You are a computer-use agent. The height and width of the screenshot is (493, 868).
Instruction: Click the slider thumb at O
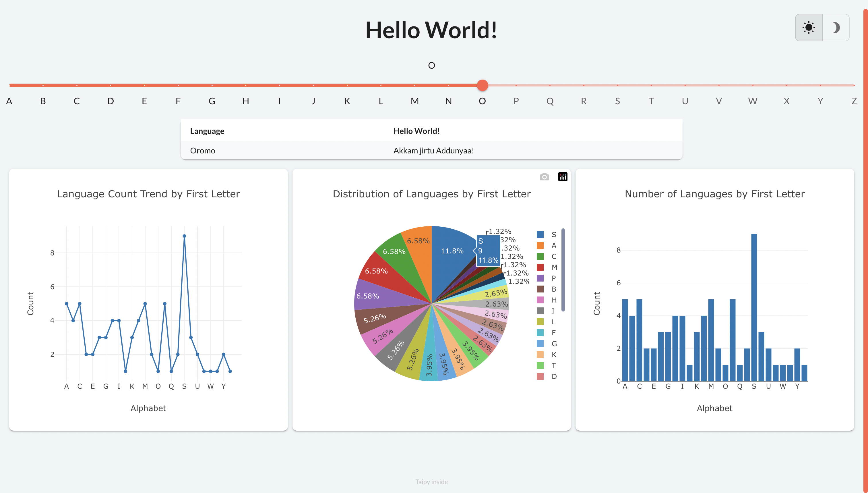tap(483, 85)
